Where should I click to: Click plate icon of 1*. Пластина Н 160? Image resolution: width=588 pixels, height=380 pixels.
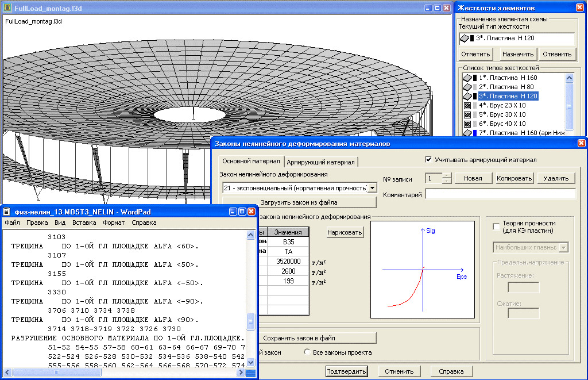(x=467, y=78)
